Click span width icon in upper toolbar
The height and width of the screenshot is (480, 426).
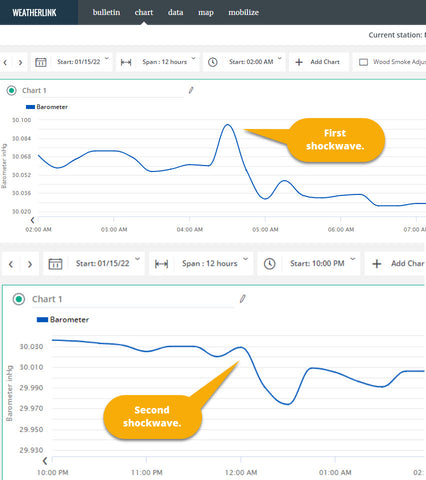(126, 62)
